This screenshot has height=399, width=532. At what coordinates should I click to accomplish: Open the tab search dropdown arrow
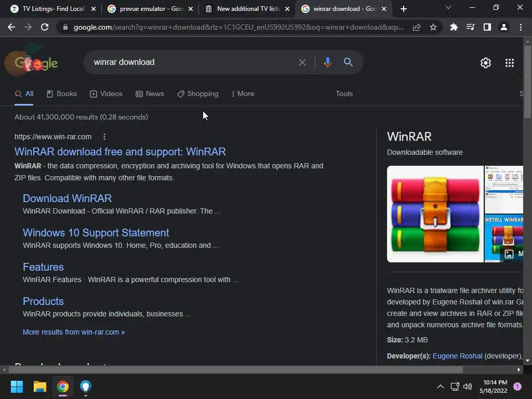tap(448, 7)
